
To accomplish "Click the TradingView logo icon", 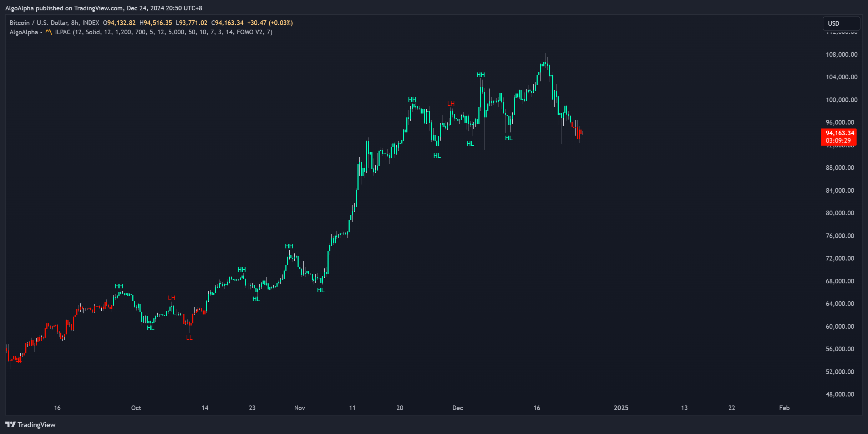I will tap(10, 424).
